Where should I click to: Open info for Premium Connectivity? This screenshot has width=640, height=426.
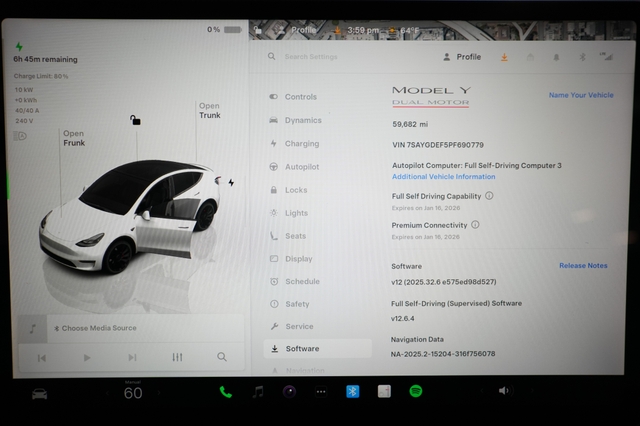[x=475, y=225]
